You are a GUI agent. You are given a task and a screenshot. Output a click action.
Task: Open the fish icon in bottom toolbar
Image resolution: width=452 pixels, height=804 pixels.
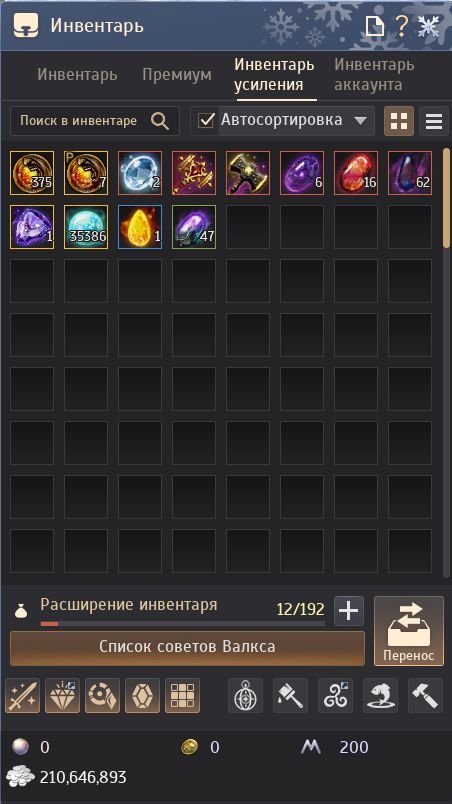(380, 696)
